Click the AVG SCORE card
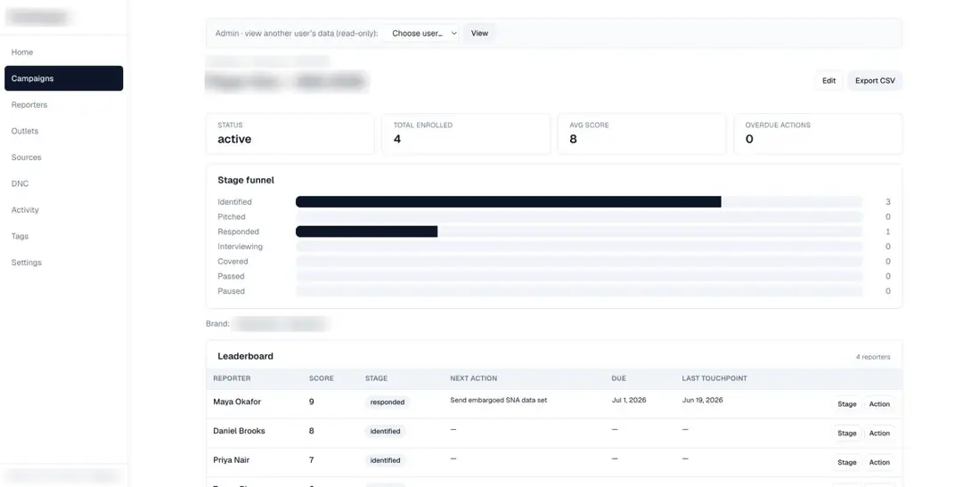This screenshot has width=980, height=487. pos(641,134)
